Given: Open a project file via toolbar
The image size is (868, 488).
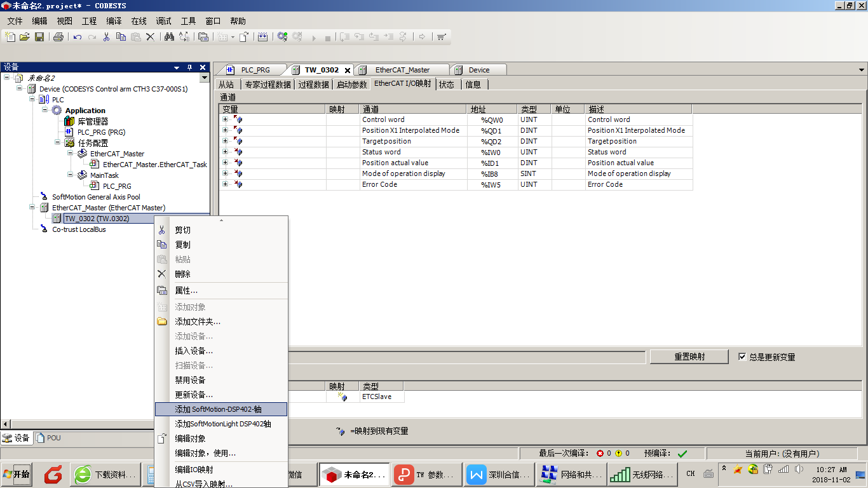Looking at the screenshot, I should click(x=25, y=37).
